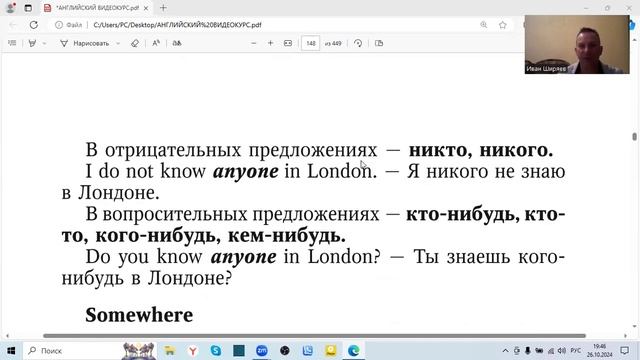
Task: Switch to the АНГЛИЙСКИЙ ВИДЕОКУРС.pdf tab
Action: [97, 8]
